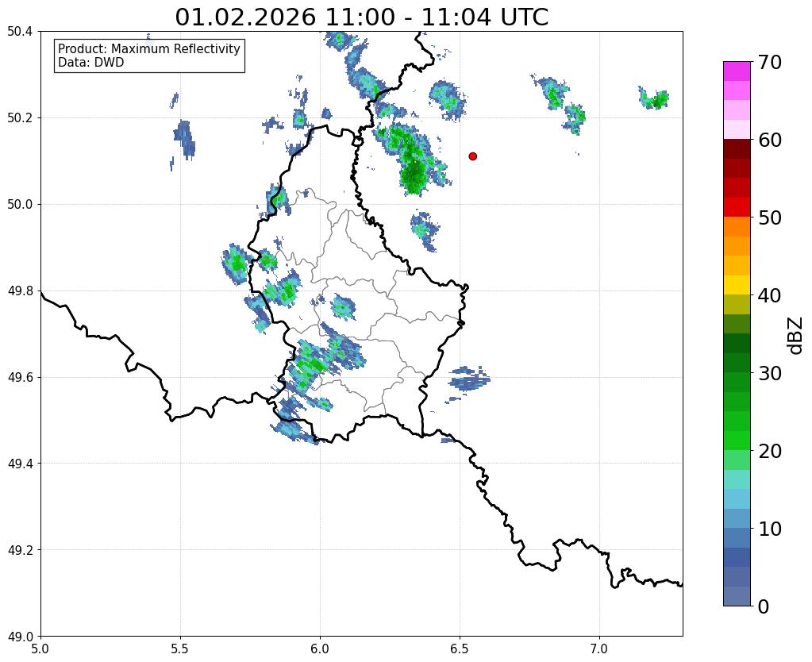Click the colorbar tick label 30
The image size is (812, 662).
pyautogui.click(x=770, y=373)
